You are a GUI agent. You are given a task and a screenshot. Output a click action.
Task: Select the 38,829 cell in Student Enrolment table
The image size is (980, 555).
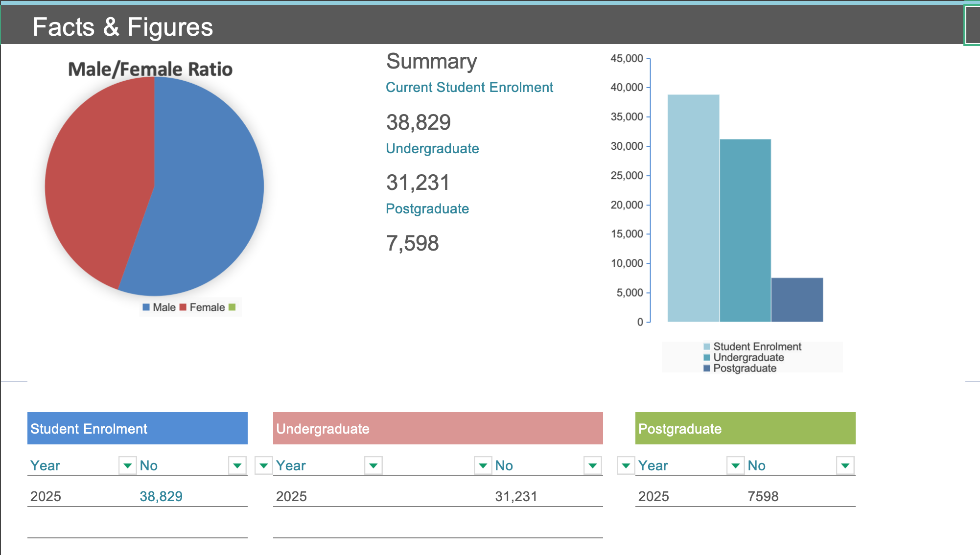[161, 496]
